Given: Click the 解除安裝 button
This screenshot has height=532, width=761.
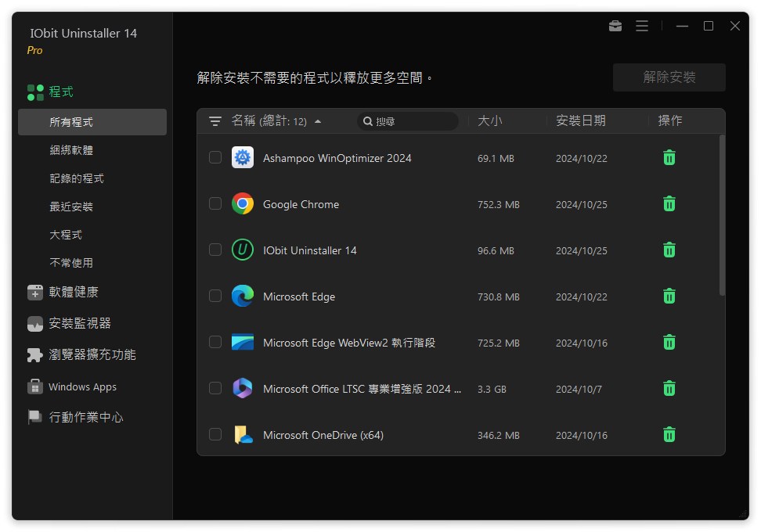Looking at the screenshot, I should [x=669, y=77].
